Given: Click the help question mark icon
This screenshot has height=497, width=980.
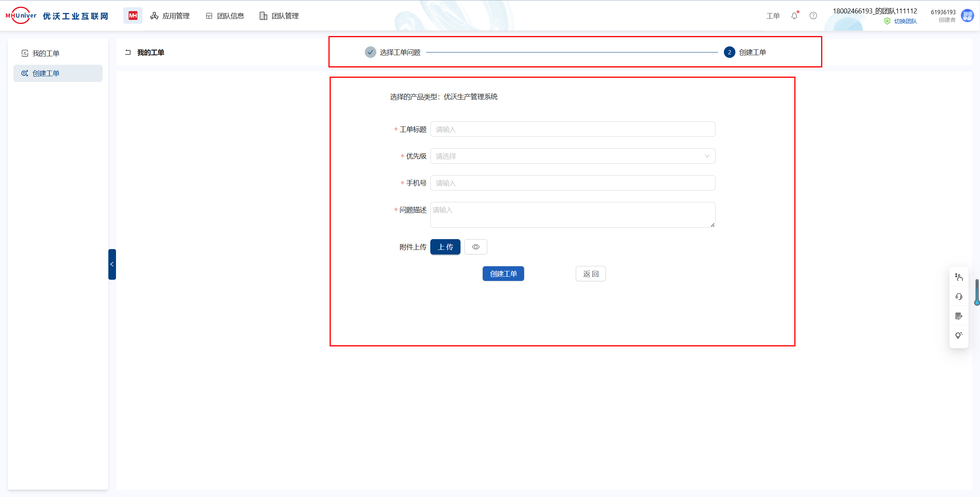Looking at the screenshot, I should (813, 16).
